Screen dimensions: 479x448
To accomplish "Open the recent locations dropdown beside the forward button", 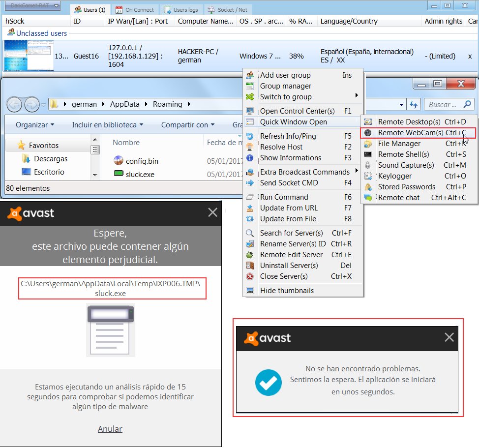I will (x=44, y=105).
